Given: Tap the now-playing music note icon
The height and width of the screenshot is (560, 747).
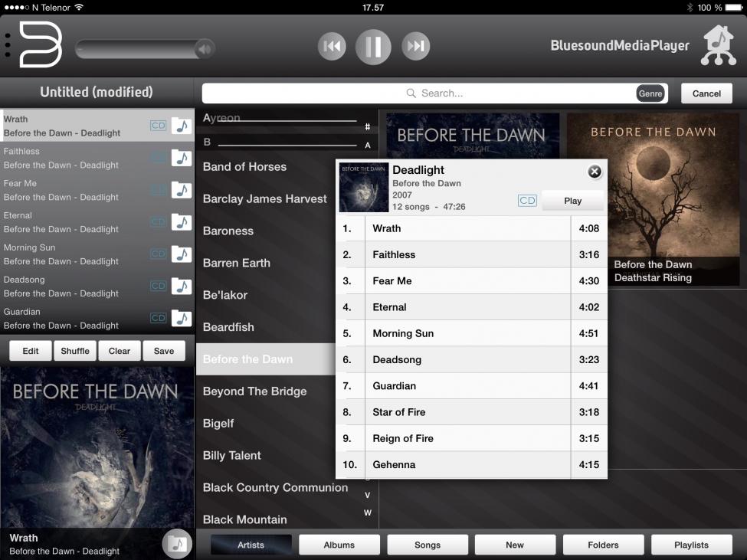Looking at the screenshot, I should tap(177, 543).
